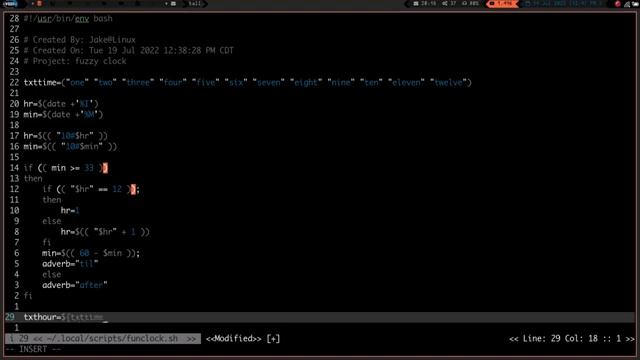
Task: Click the adverb="til" line
Action: pos(70,264)
